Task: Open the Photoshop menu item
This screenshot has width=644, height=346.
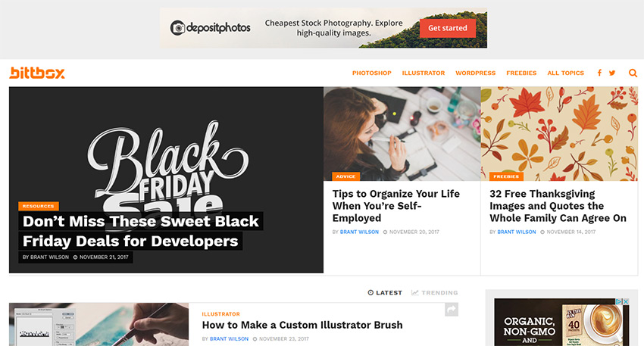Action: (372, 73)
